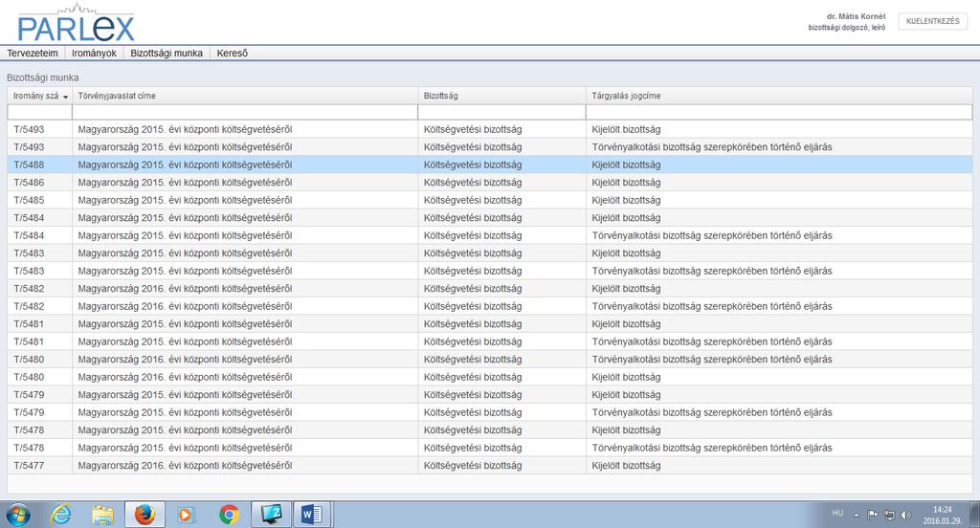The width and height of the screenshot is (980, 528).
Task: Open the volume speaker tray icon
Action: click(x=905, y=515)
